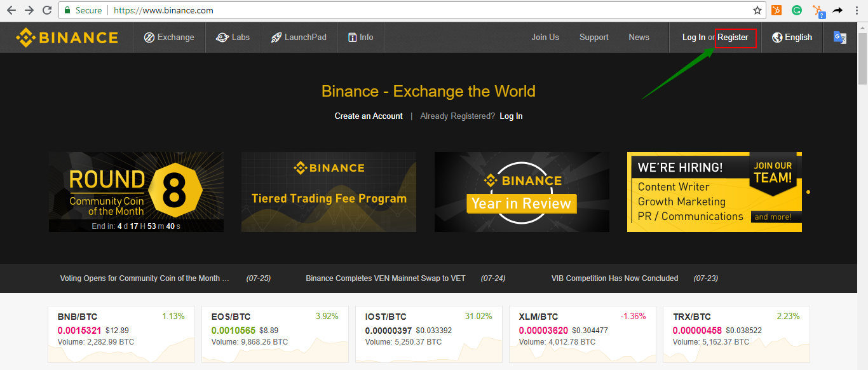Click the orange extension icon with question badge
The image size is (868, 370).
pyautogui.click(x=818, y=11)
